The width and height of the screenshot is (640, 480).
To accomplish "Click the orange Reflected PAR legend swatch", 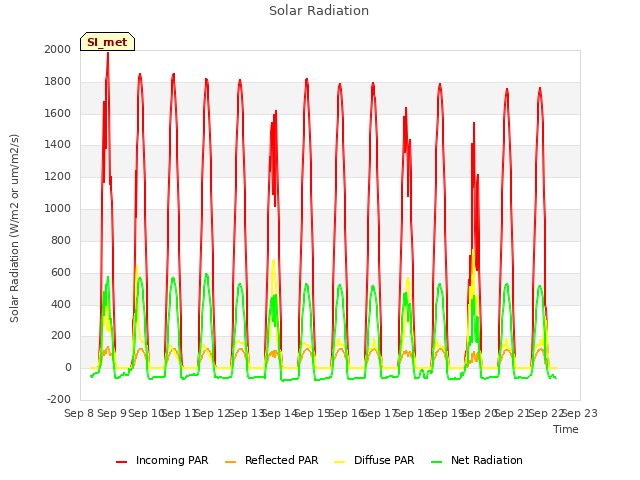I will coord(231,461).
